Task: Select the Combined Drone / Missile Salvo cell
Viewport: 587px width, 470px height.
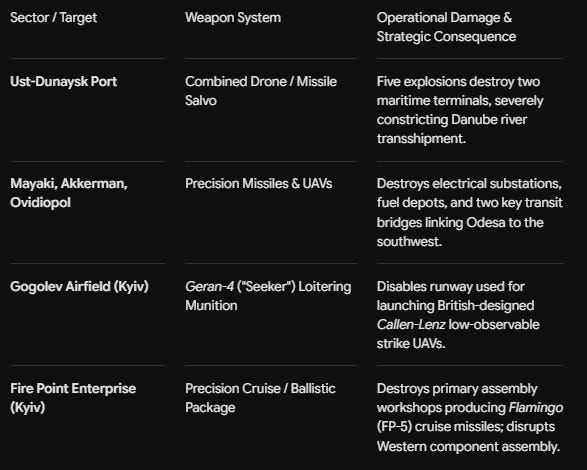Action: coord(261,91)
